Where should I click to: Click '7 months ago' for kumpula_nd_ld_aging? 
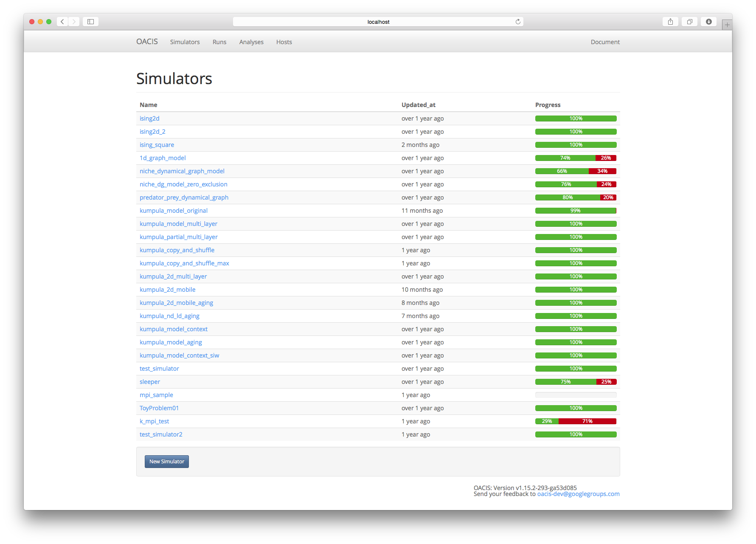(x=420, y=316)
